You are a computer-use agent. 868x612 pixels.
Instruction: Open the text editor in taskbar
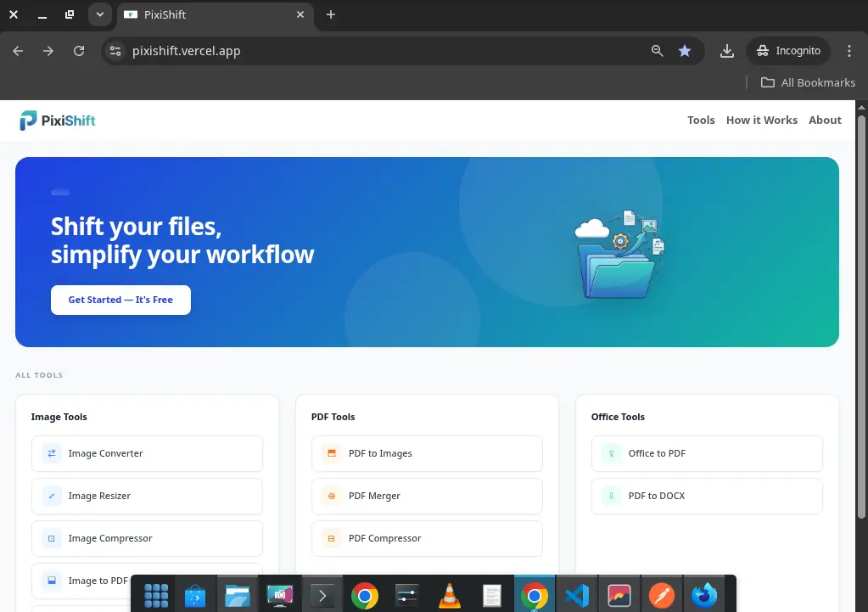491,596
